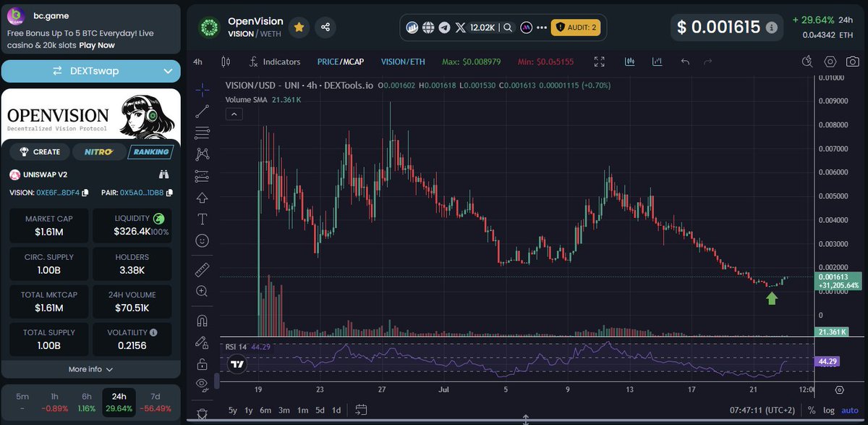This screenshot has width=868, height=425.
Task: Open the emoji icons tool
Action: tap(203, 240)
